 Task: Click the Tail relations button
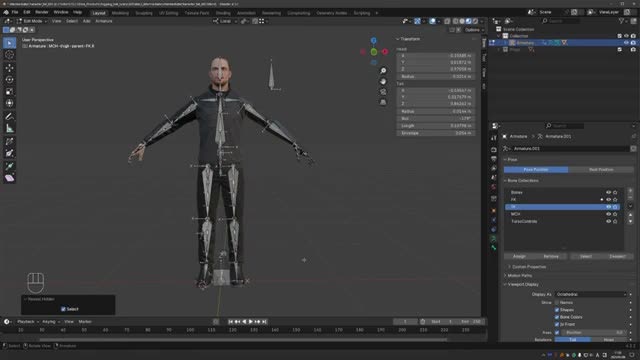click(x=573, y=340)
